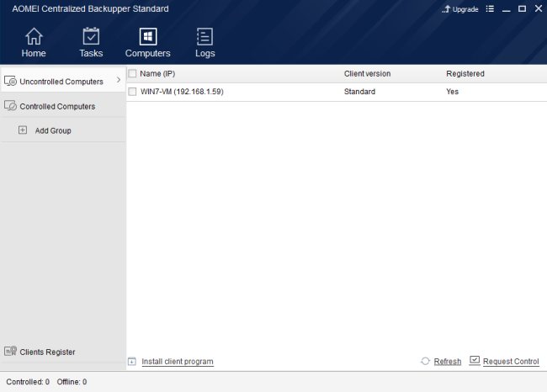Viewport: 547px width, 392px height.
Task: Sort by the Name (IP) column header
Action: [x=157, y=73]
